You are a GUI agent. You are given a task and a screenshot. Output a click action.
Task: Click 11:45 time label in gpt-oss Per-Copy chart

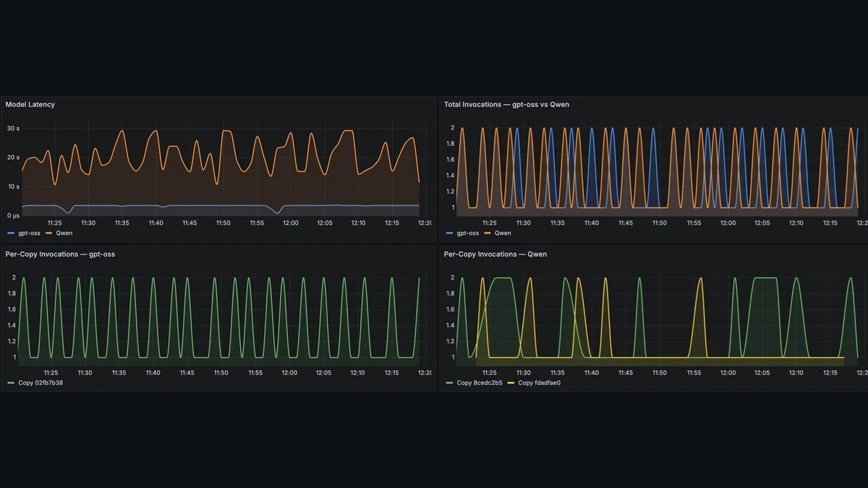point(187,372)
